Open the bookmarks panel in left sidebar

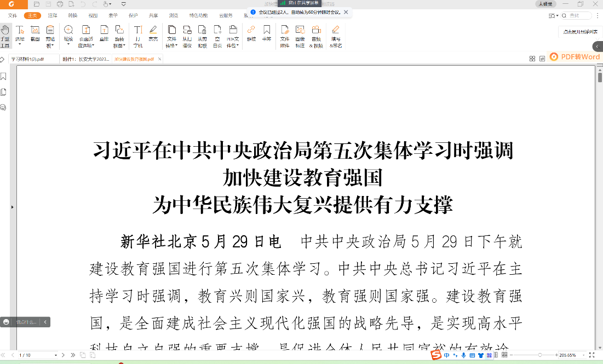coord(4,76)
